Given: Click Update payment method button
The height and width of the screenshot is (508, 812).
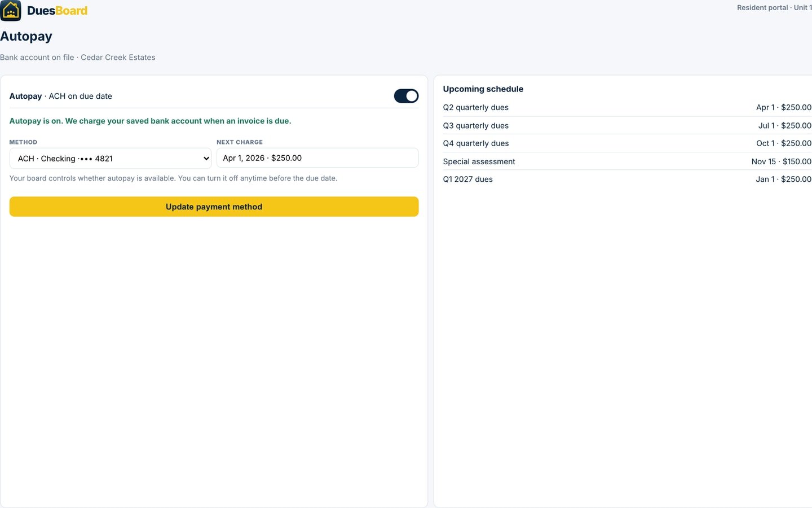Looking at the screenshot, I should pos(214,207).
